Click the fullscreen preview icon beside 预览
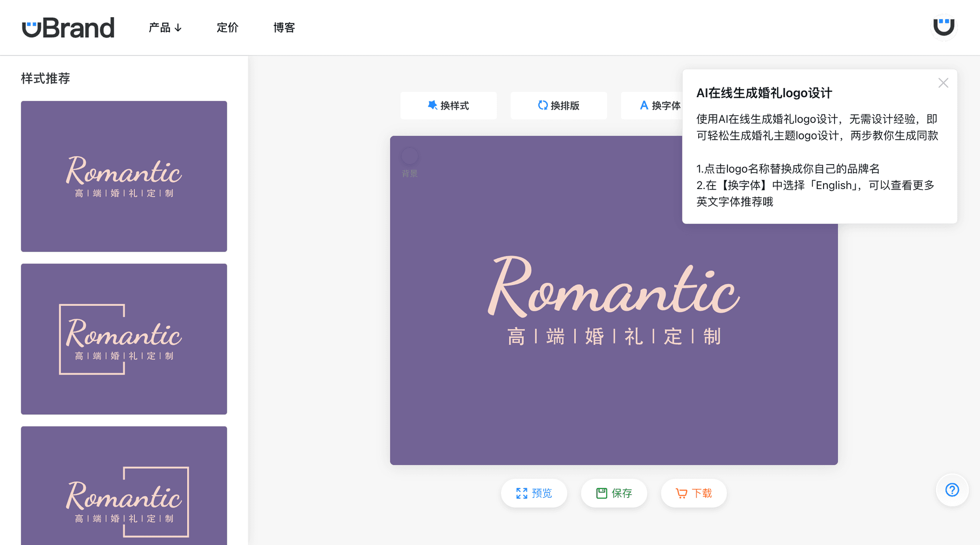Image resolution: width=980 pixels, height=545 pixels. pyautogui.click(x=522, y=493)
